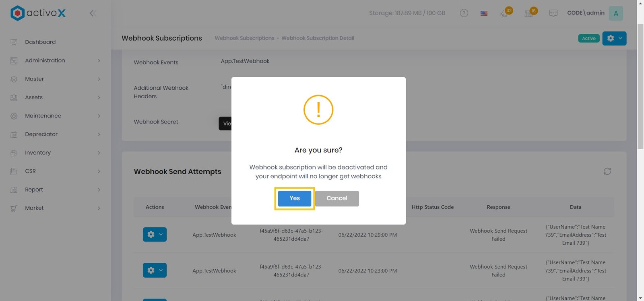Open the header gear settings dropdown
Screen dimensions: 644x301
[x=614, y=38]
